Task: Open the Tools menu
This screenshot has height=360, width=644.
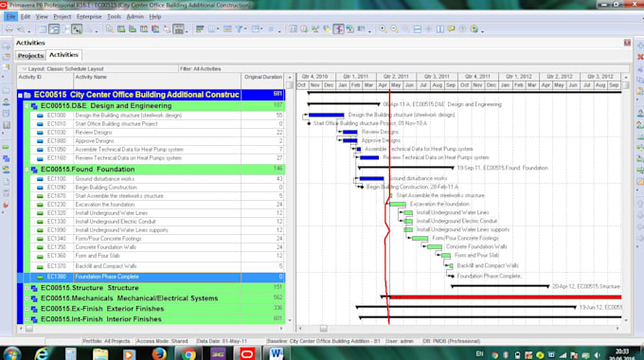Action: point(114,17)
